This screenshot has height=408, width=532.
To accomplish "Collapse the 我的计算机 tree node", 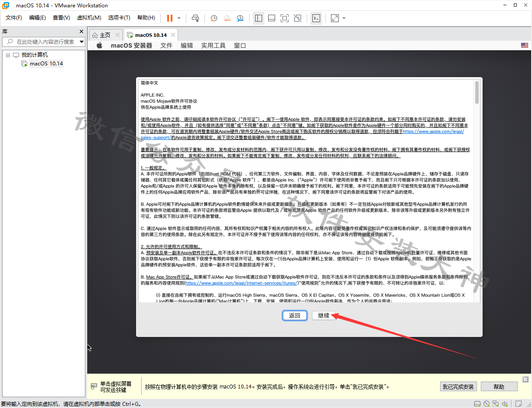I will [8, 55].
